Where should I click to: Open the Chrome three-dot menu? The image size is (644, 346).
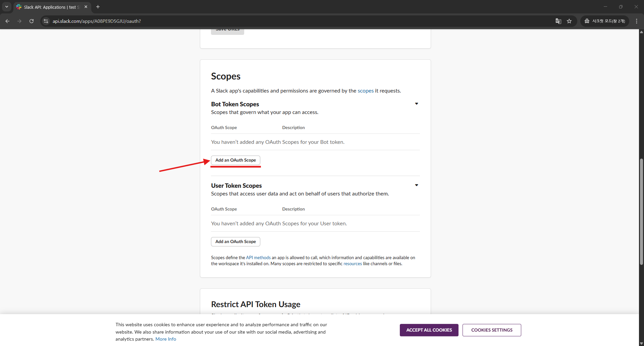637,21
